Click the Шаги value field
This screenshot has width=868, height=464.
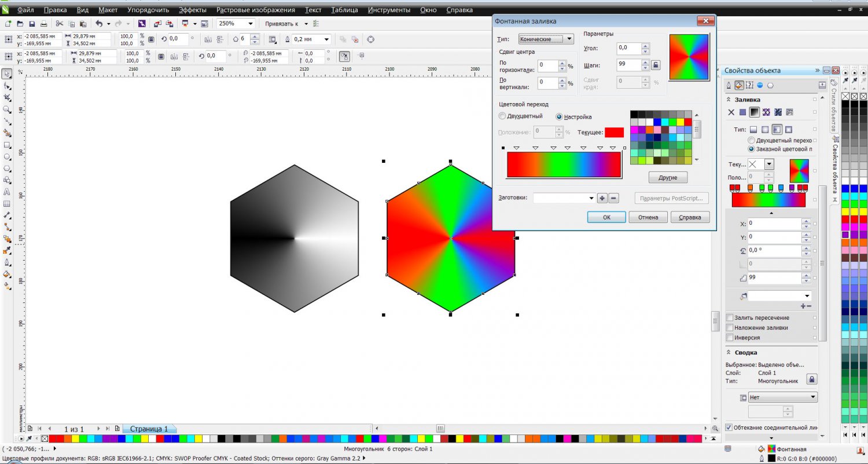tap(630, 65)
